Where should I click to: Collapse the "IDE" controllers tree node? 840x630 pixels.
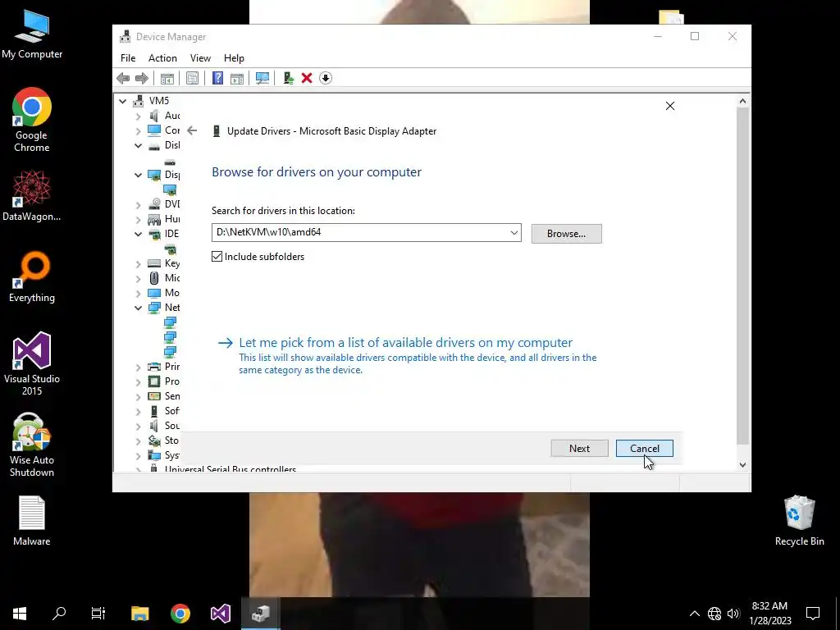(x=138, y=234)
